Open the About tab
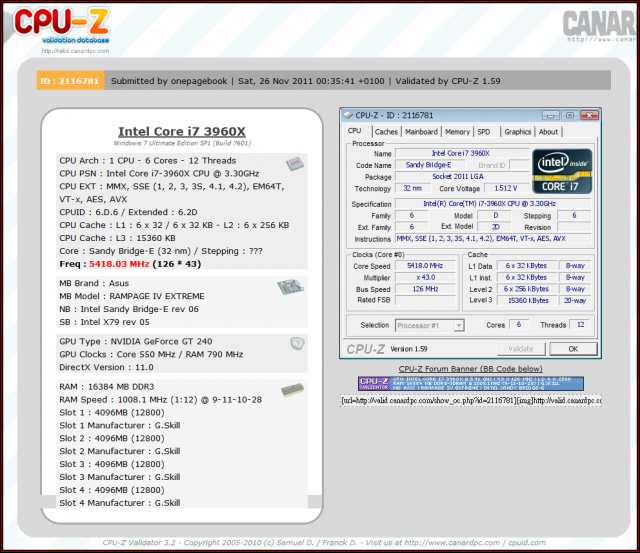Image resolution: width=640 pixels, height=553 pixels. coord(548,132)
